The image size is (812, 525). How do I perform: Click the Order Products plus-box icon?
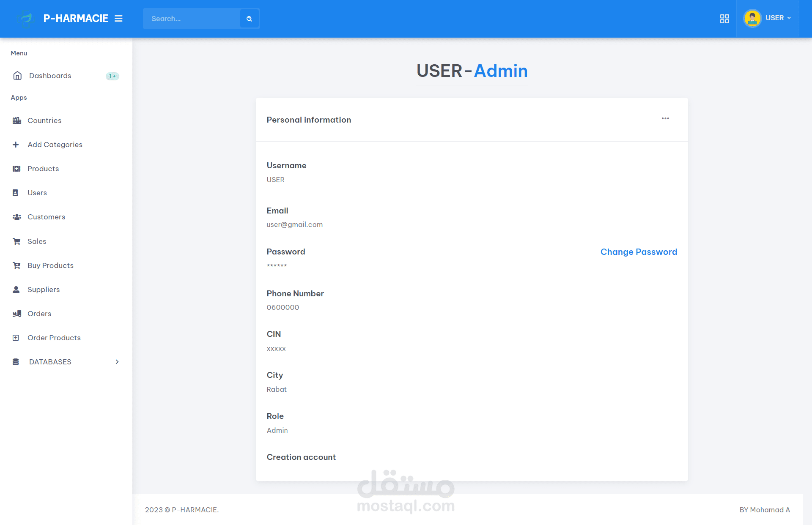point(16,338)
